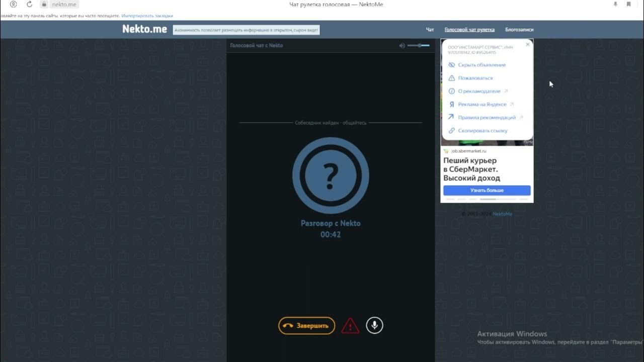Screen dimensions: 644x362
Task: Select Скрыть объявление in the ad menu
Action: [481, 65]
